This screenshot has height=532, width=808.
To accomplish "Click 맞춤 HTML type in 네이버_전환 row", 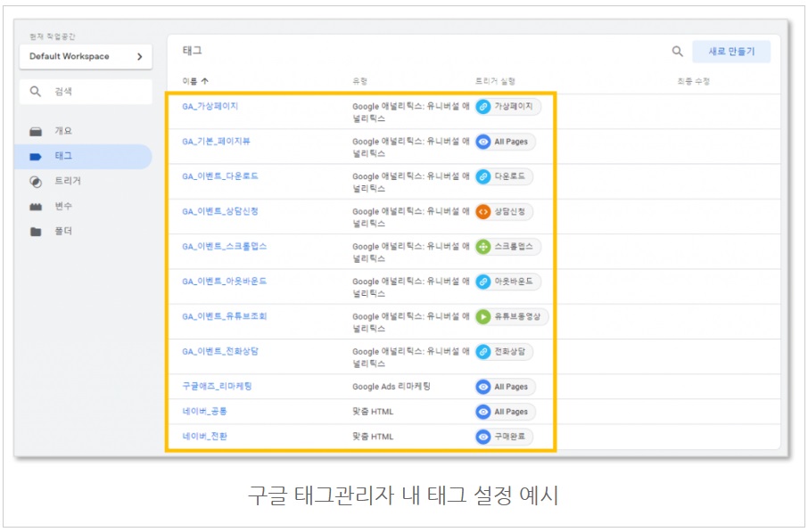I will click(373, 437).
